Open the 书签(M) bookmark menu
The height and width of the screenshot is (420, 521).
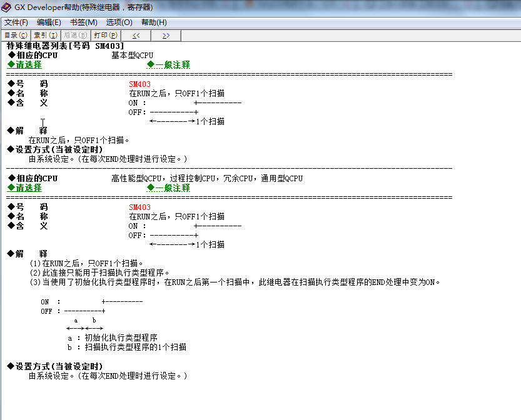[x=83, y=22]
